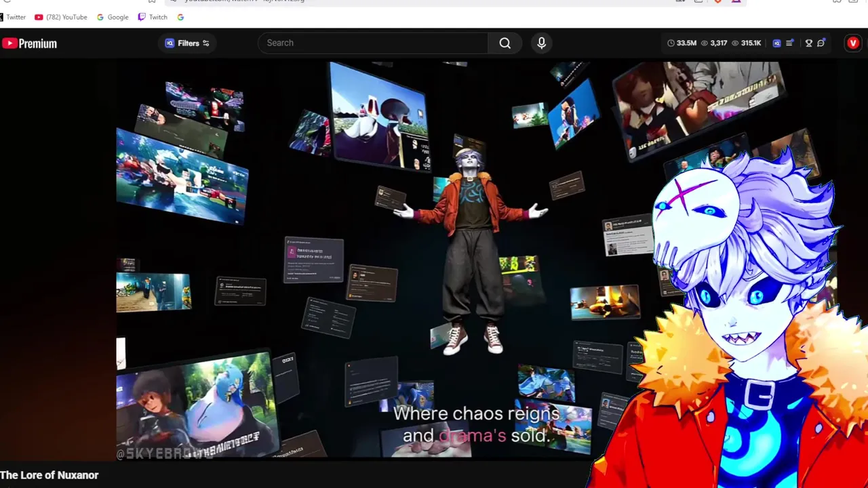
Task: Open the Google bookmark labeled Google
Action: coord(113,17)
